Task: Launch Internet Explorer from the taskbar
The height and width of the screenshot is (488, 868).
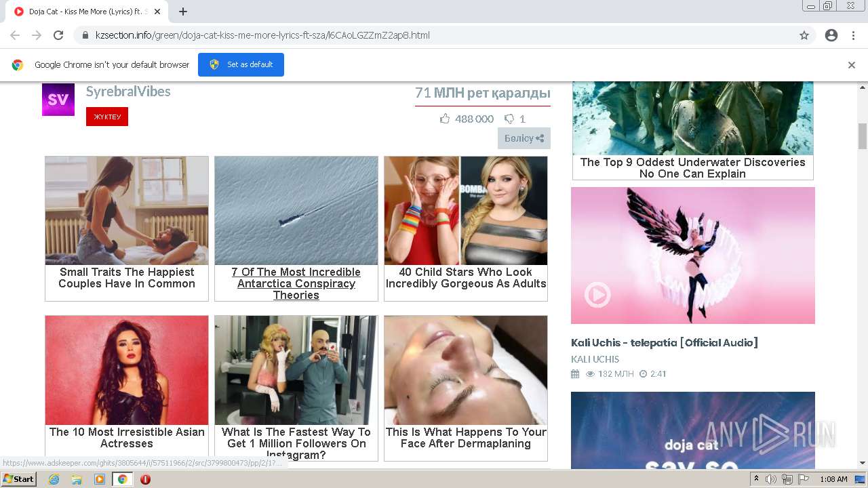Action: click(54, 479)
